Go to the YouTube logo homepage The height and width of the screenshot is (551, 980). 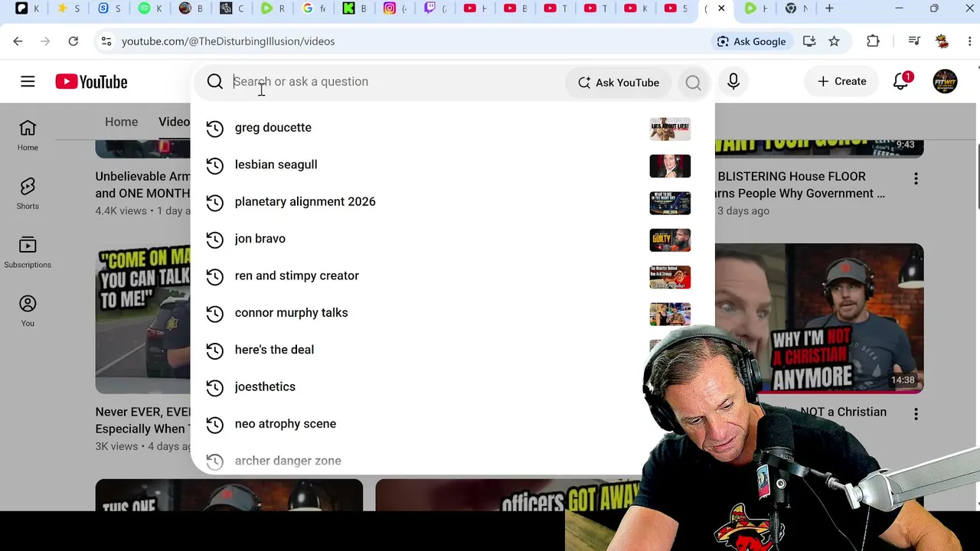[x=91, y=82]
